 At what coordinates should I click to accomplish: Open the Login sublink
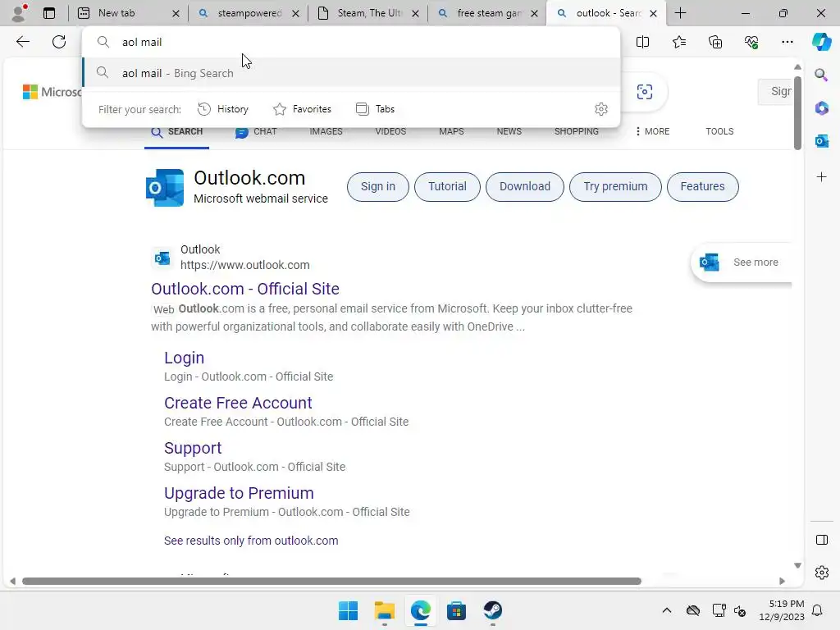point(184,358)
